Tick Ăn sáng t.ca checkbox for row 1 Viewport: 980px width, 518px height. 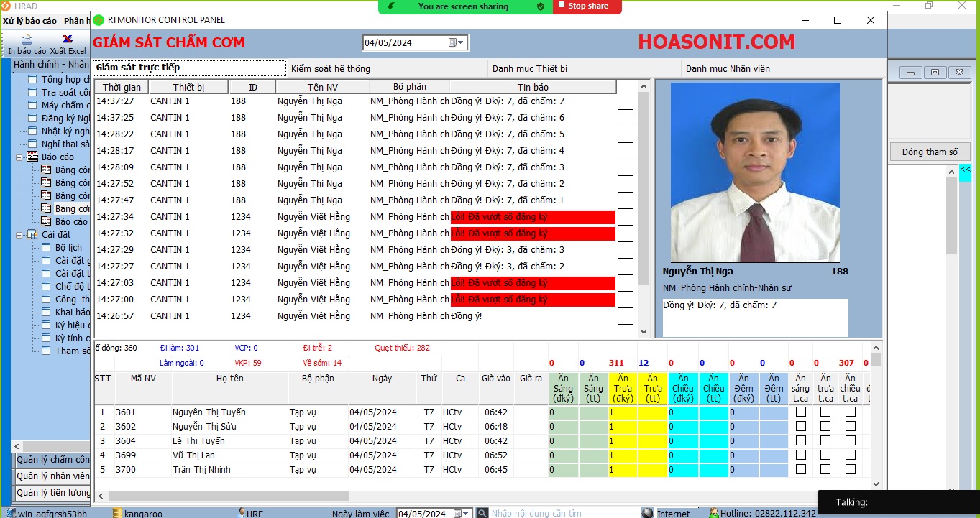click(801, 412)
